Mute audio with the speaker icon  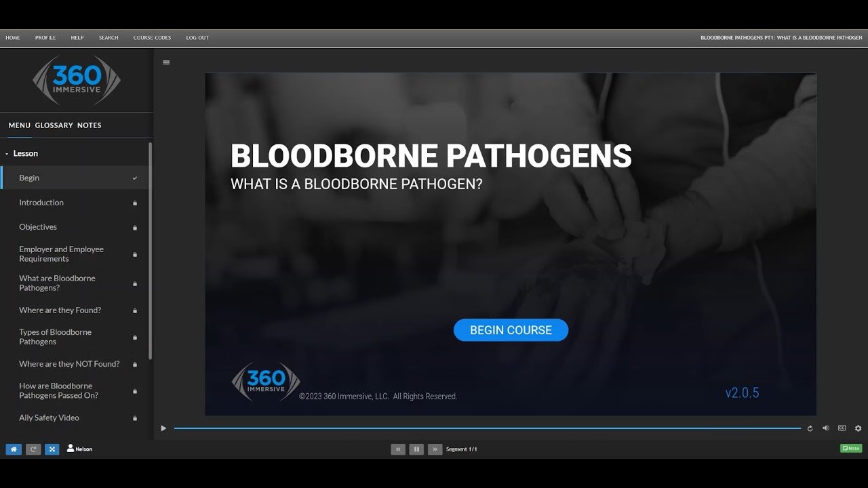pyautogui.click(x=826, y=428)
